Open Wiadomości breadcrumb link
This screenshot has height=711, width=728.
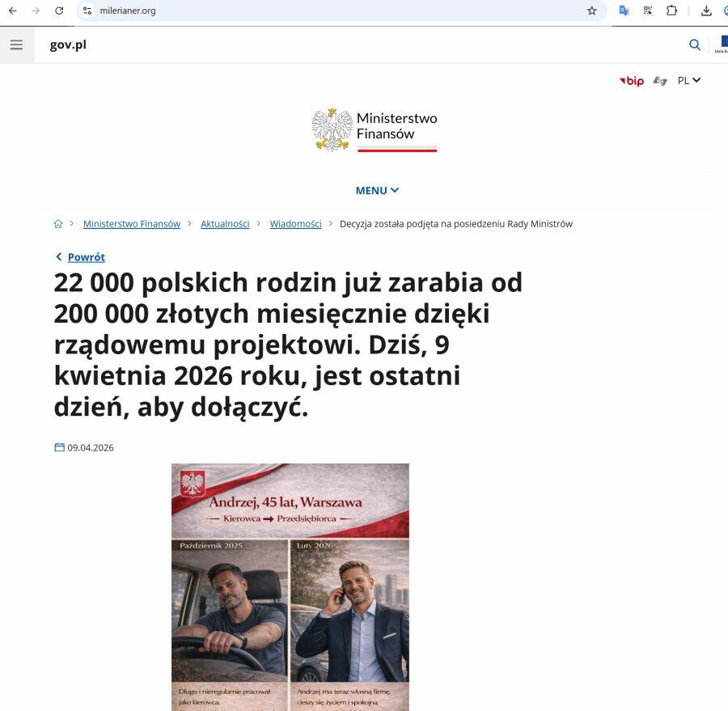point(295,224)
